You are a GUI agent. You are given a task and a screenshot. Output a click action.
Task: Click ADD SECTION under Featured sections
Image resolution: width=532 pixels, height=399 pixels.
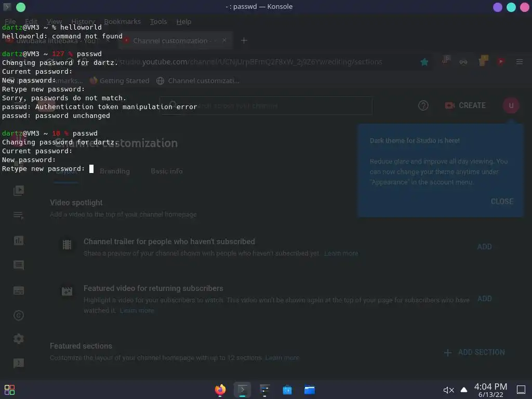click(x=474, y=353)
